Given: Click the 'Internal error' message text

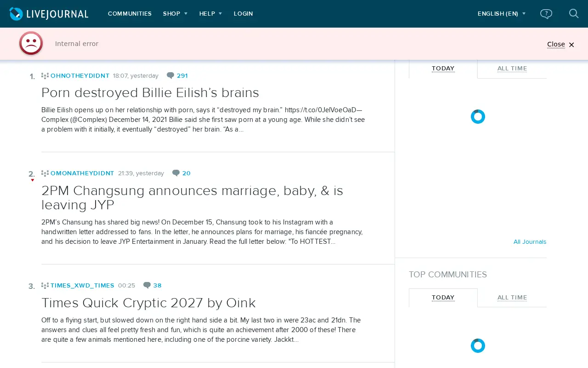Looking at the screenshot, I should pos(77,44).
